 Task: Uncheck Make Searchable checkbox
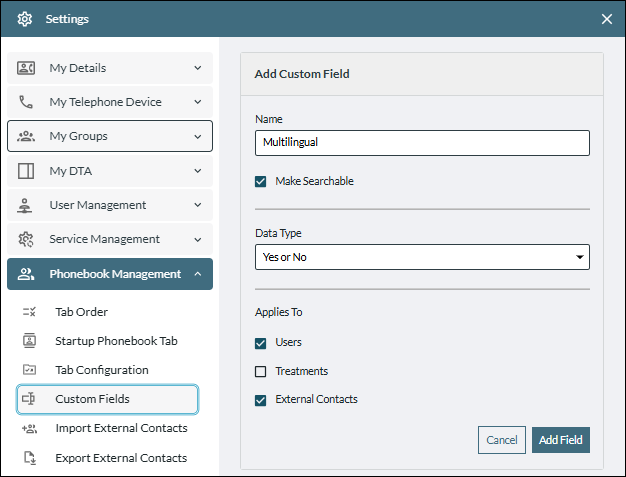pyautogui.click(x=261, y=182)
